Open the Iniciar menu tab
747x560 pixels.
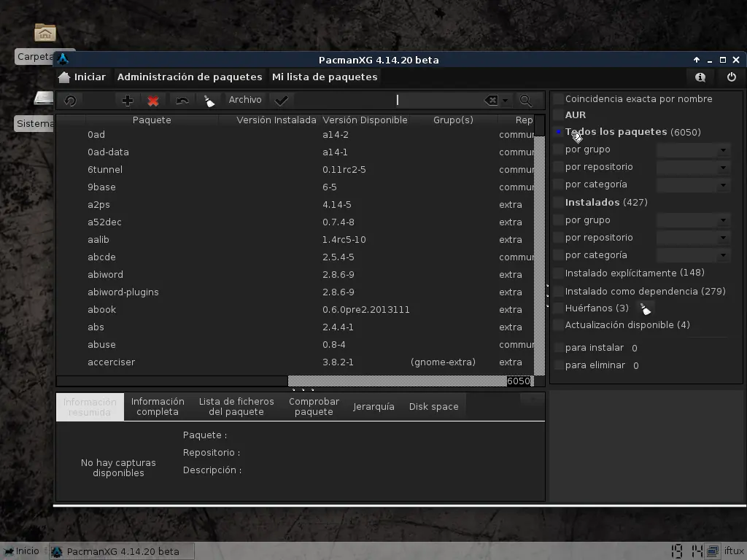(82, 77)
